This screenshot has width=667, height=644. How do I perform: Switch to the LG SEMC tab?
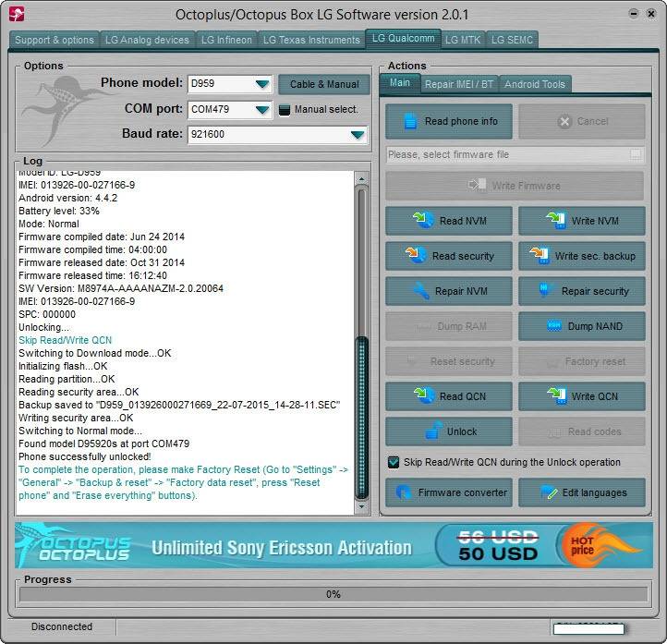pos(512,40)
